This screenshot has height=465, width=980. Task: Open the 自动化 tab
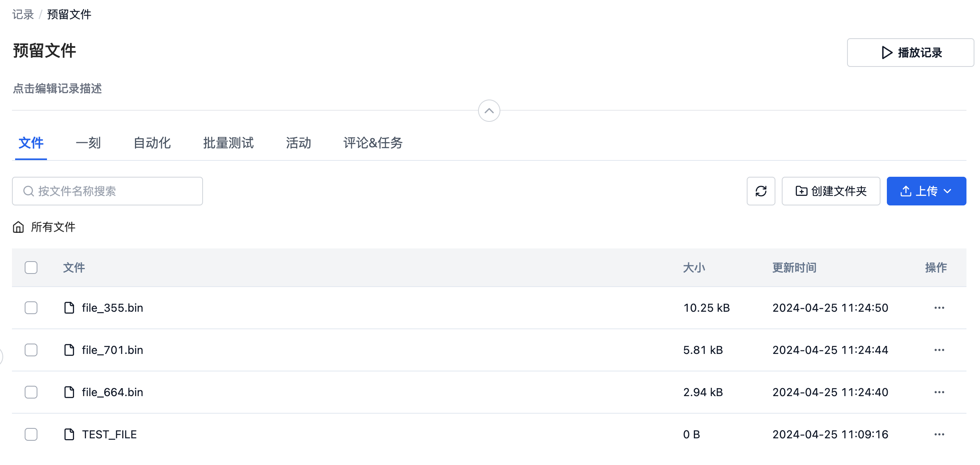click(152, 143)
